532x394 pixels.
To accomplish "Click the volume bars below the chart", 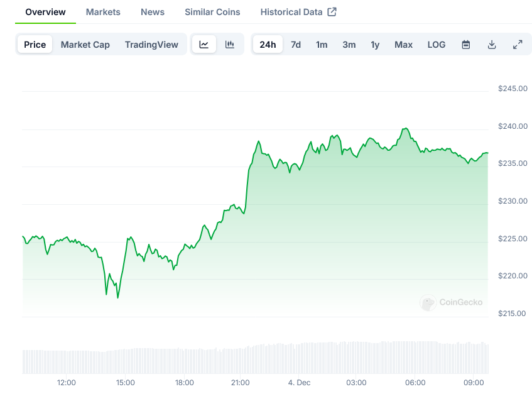I will (254, 358).
